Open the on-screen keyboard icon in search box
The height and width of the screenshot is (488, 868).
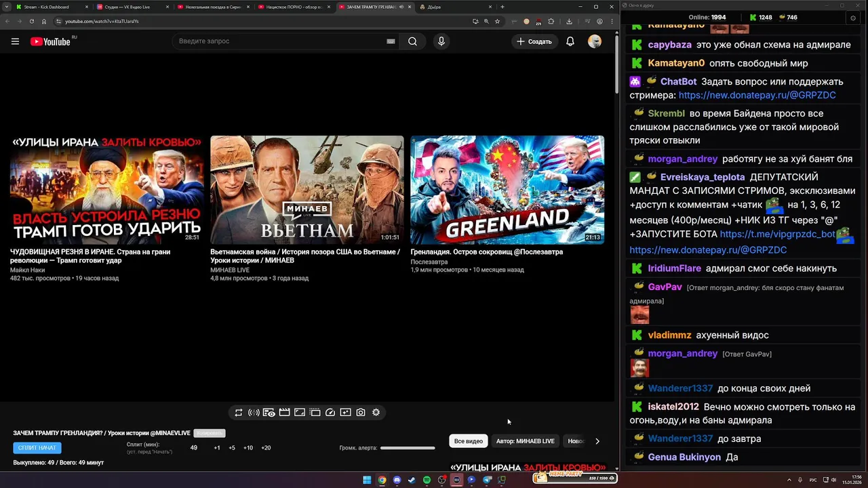pos(391,41)
